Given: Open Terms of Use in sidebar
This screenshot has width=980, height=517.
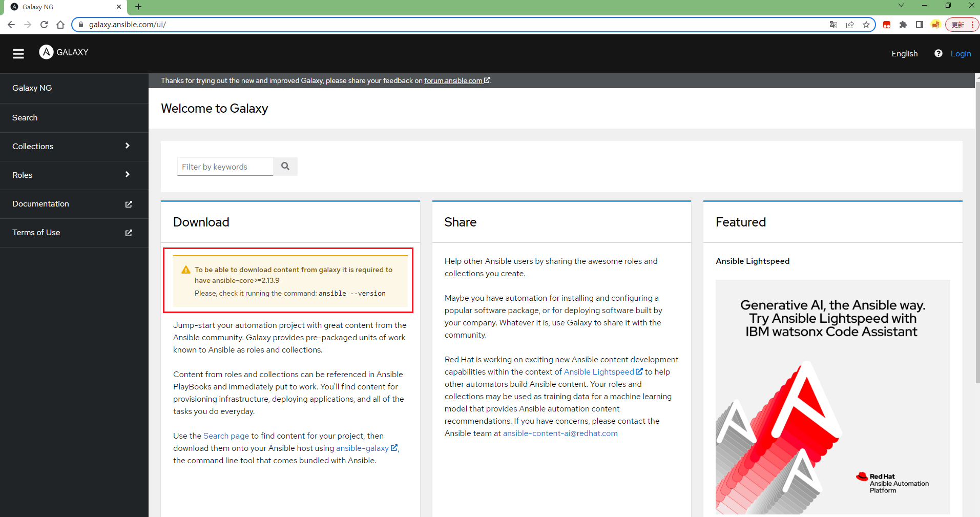Looking at the screenshot, I should (x=74, y=233).
